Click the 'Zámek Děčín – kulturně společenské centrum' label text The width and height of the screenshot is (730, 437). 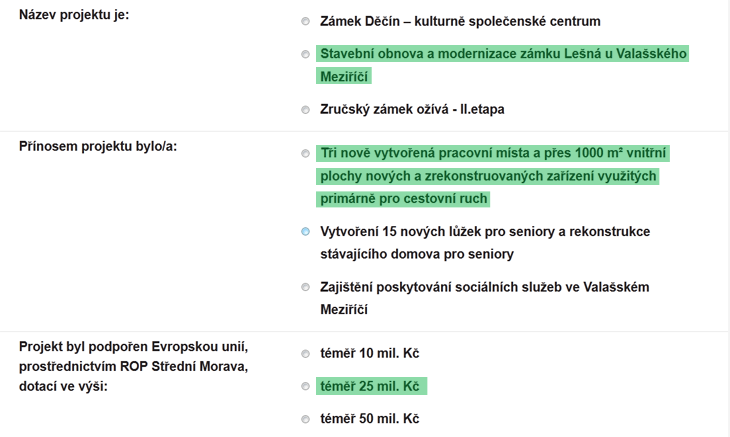[x=460, y=21]
